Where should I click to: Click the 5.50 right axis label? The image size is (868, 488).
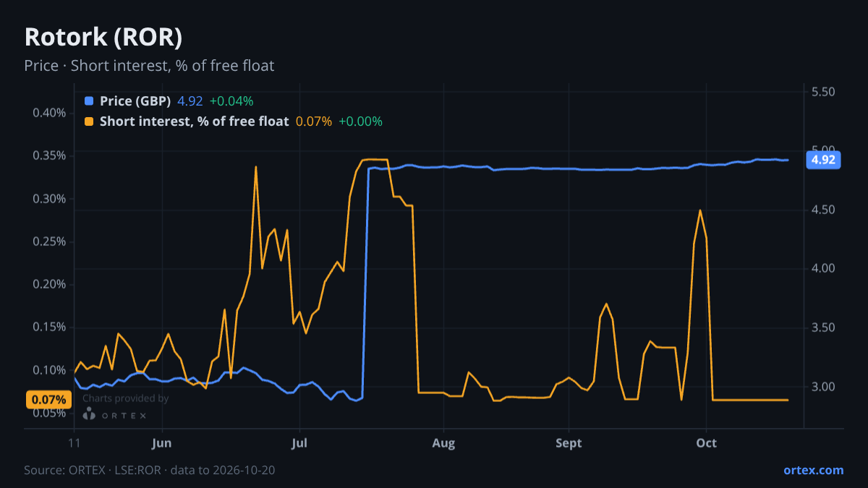(823, 92)
